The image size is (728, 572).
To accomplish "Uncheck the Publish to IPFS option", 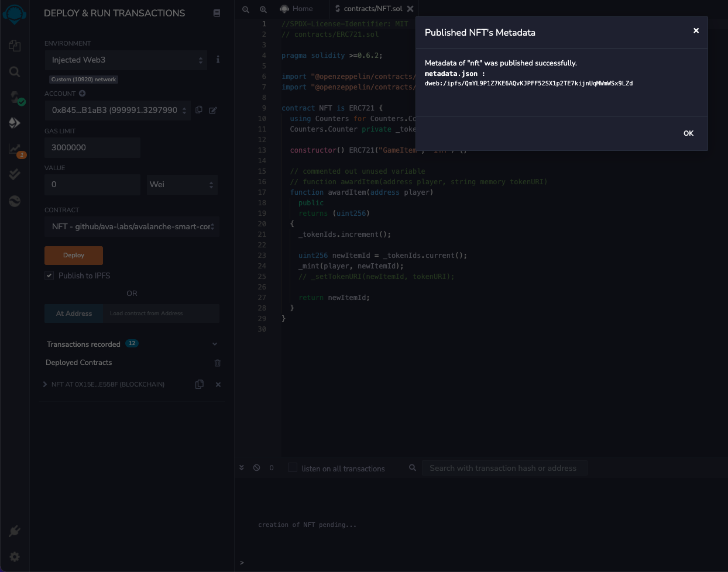I will [49, 275].
